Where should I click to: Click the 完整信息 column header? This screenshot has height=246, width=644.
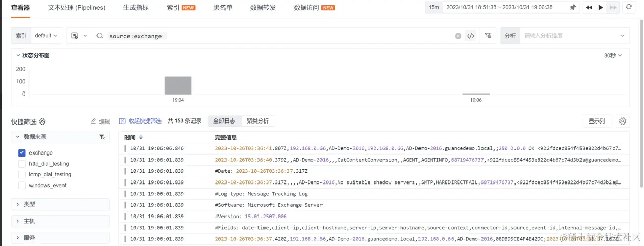click(226, 137)
